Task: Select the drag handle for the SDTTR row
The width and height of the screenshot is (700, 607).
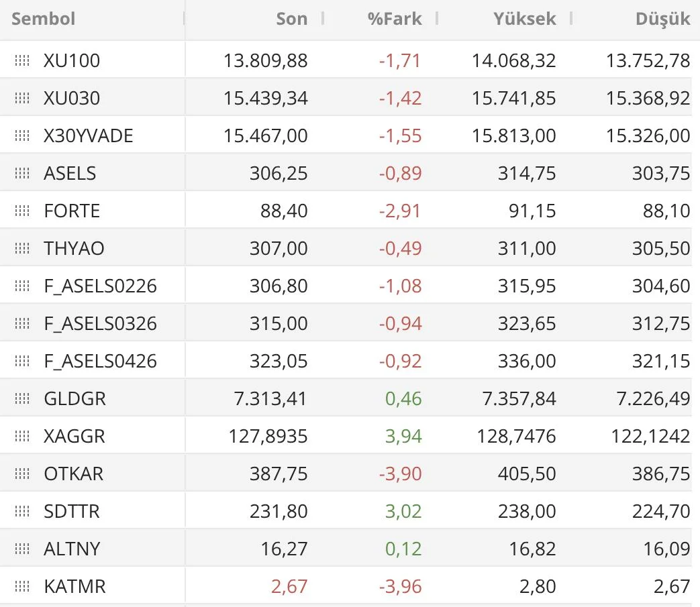Action: [x=22, y=511]
